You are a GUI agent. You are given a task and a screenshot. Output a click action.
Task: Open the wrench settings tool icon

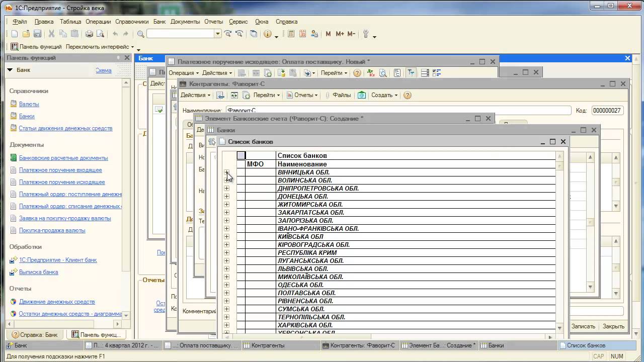point(366,34)
